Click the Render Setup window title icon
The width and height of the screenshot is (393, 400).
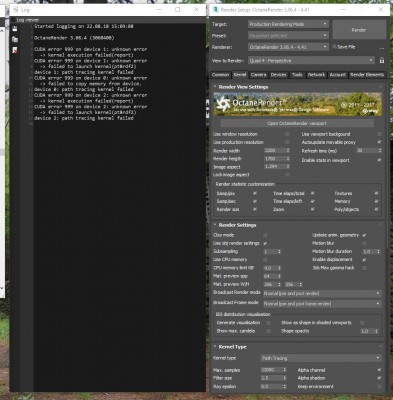[x=216, y=10]
